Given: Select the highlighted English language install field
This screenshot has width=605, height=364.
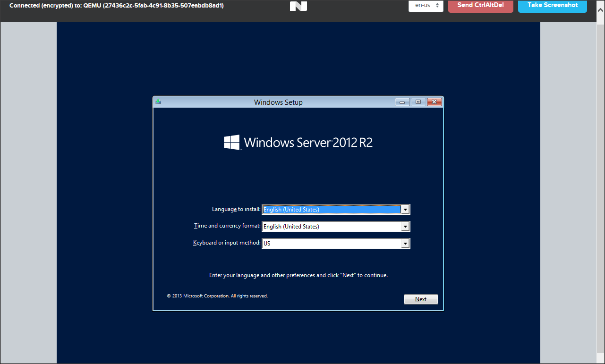Looking at the screenshot, I should point(331,210).
